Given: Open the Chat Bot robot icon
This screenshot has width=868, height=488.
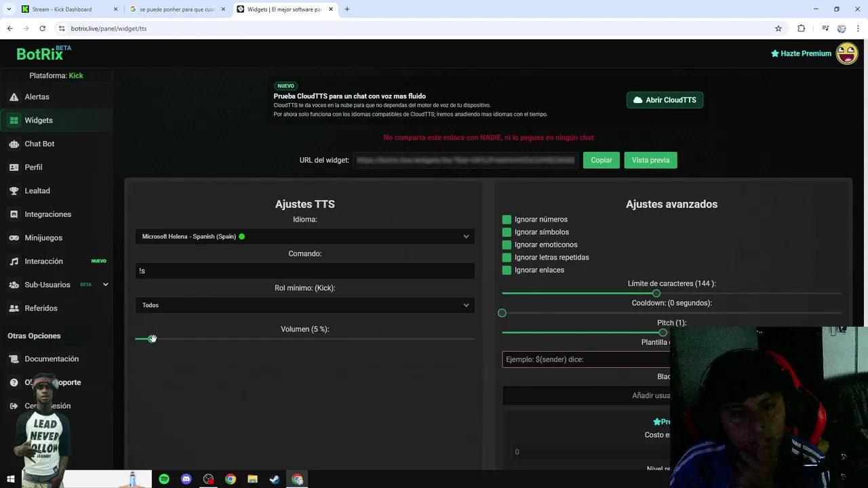Looking at the screenshot, I should pyautogui.click(x=14, y=144).
